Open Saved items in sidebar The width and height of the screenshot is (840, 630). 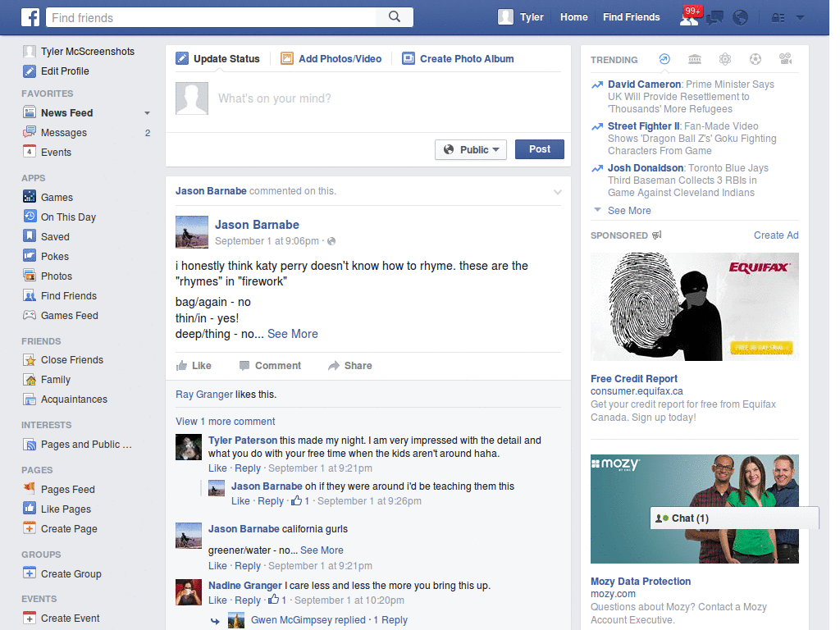46,236
